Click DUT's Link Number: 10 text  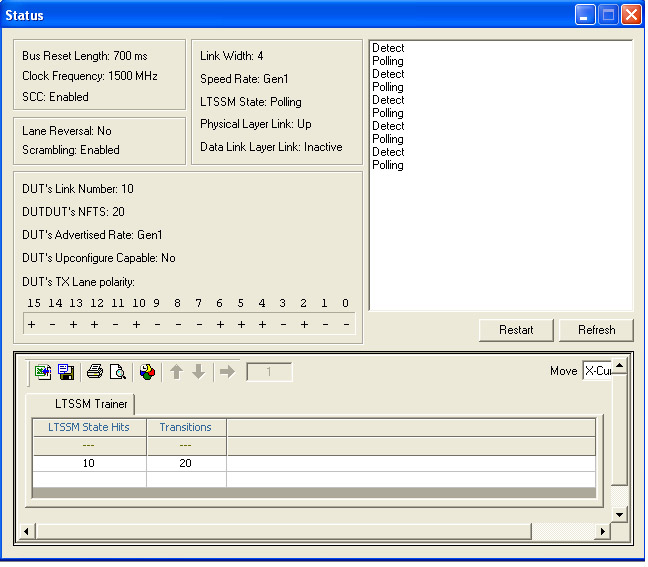pyautogui.click(x=78, y=190)
